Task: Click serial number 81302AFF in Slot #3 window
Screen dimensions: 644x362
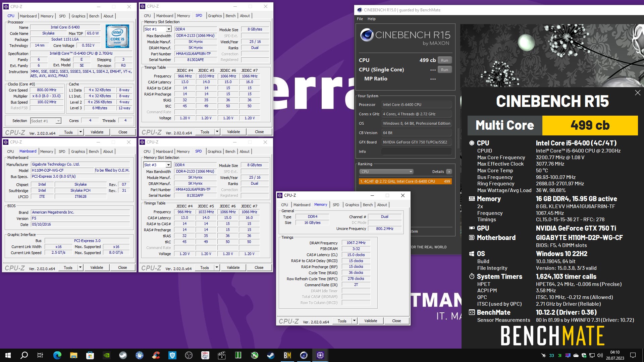Action: point(195,195)
